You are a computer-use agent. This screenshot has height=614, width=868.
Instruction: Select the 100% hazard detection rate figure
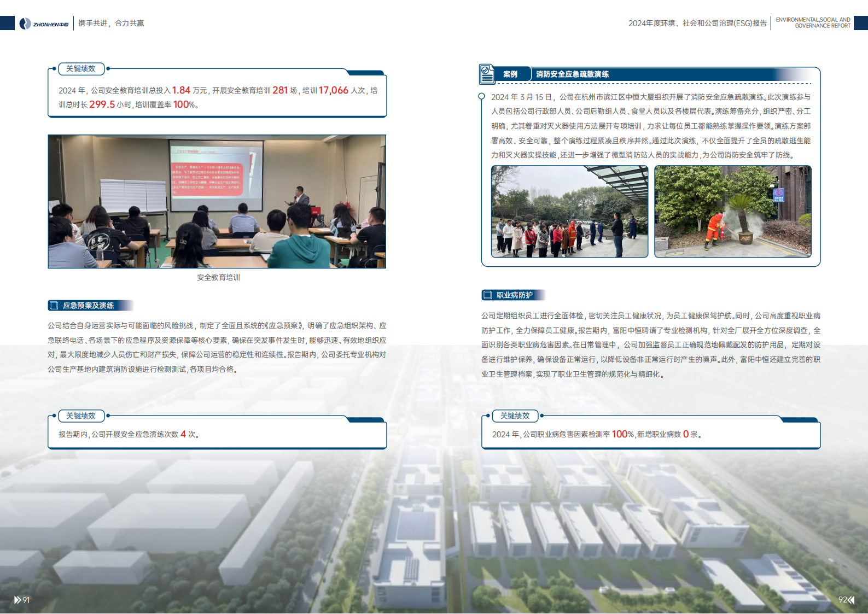tap(623, 434)
